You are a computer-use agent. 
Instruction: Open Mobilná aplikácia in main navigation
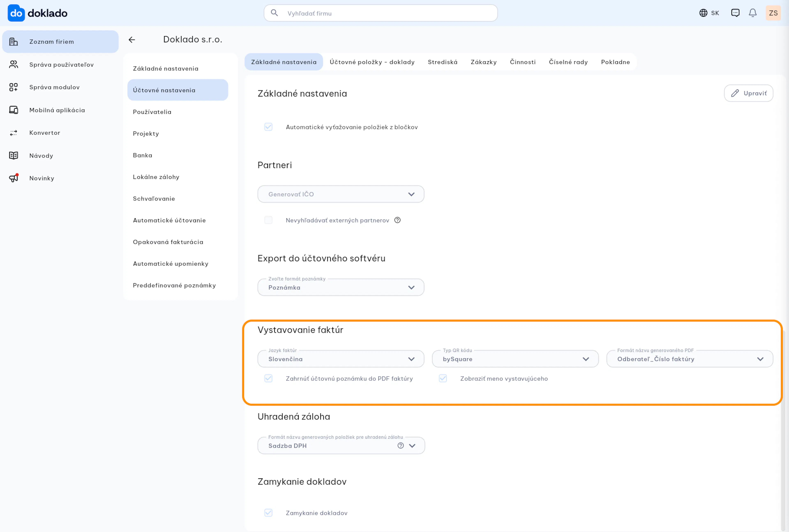coord(60,110)
